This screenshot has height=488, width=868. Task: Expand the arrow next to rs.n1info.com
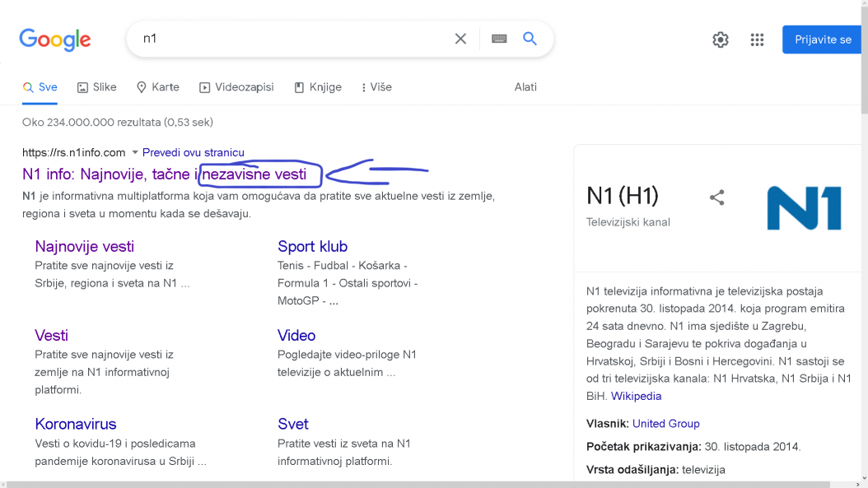(134, 153)
